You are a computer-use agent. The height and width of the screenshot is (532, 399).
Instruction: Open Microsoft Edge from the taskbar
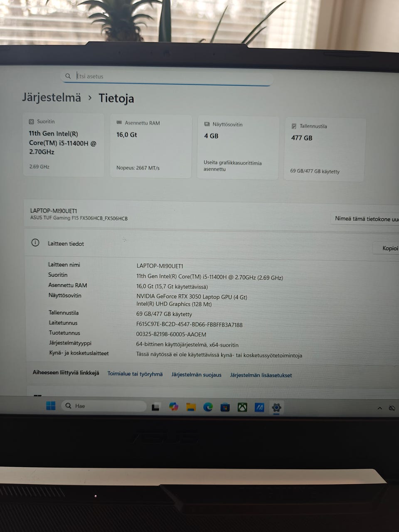[208, 407]
